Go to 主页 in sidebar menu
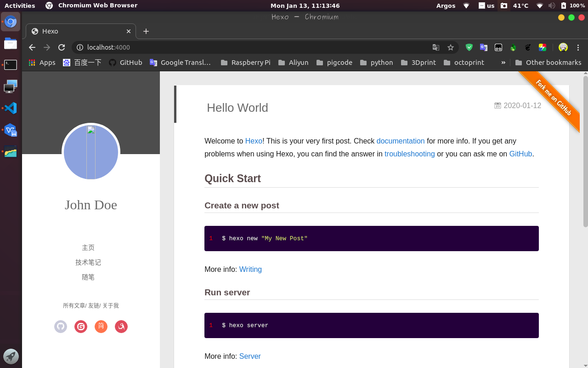This screenshot has width=588, height=368. 88,247
